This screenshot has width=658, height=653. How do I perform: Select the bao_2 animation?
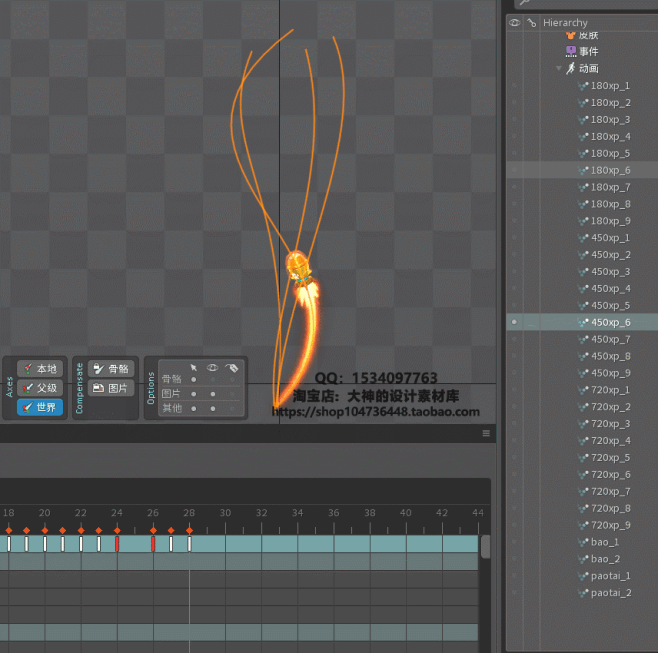(x=605, y=559)
